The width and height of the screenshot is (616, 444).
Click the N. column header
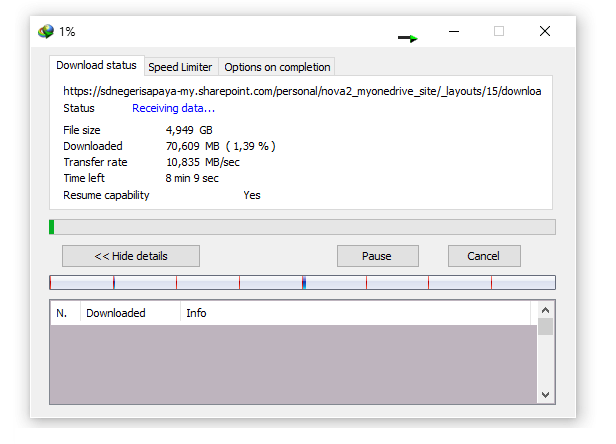(65, 313)
